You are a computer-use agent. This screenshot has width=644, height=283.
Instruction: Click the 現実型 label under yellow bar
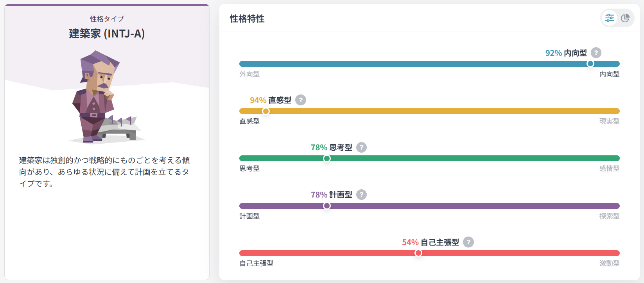click(x=609, y=121)
